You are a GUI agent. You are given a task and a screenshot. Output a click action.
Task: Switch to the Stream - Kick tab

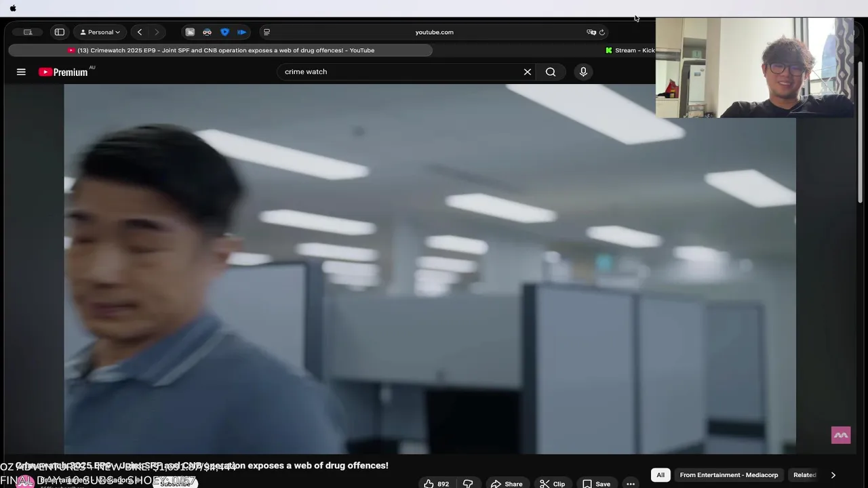(629, 50)
